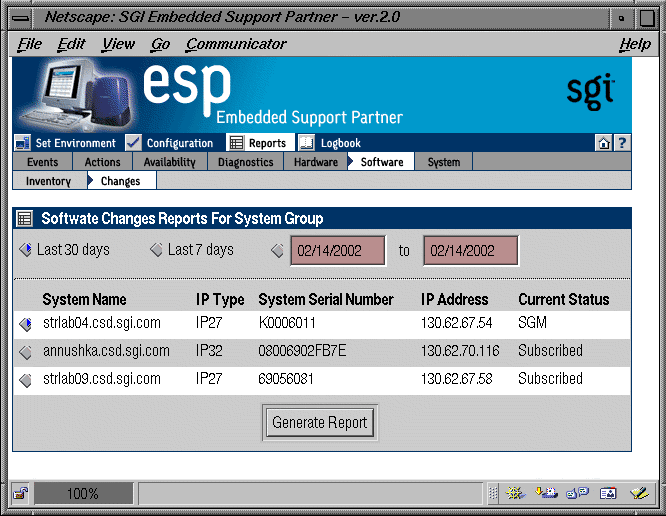
Task: Click serial number K0006011
Action: (x=287, y=323)
